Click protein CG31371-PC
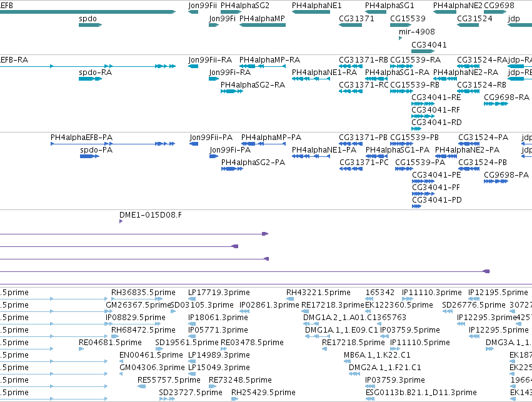Image resolution: width=532 pixels, height=402 pixels. coord(351,169)
